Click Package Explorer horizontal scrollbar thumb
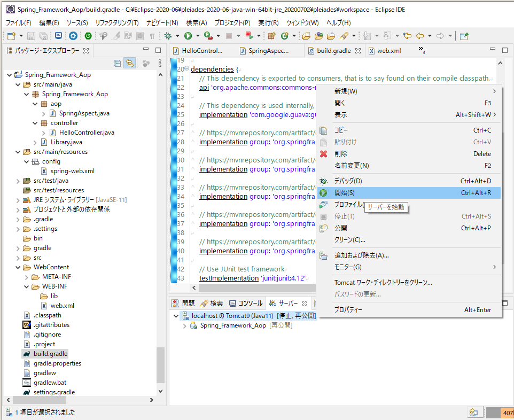This screenshot has height=420, width=514. coord(39,400)
